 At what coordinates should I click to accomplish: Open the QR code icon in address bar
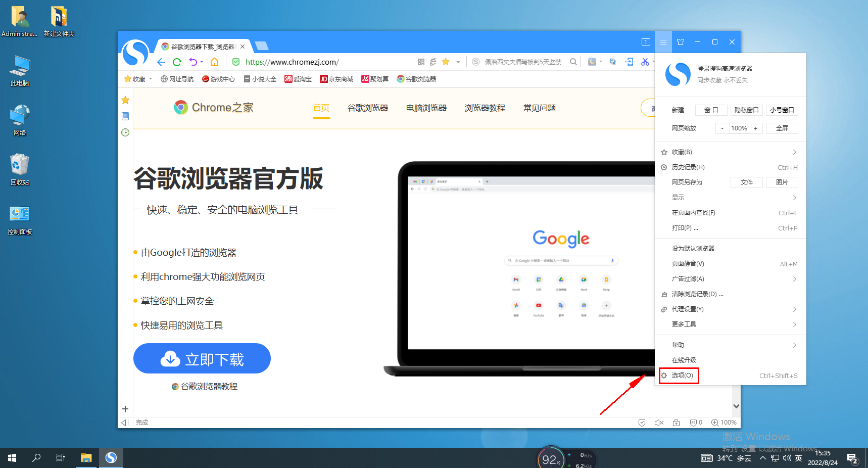421,62
